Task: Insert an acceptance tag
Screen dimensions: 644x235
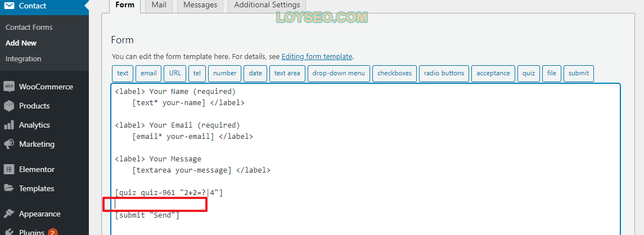Action: (x=493, y=73)
